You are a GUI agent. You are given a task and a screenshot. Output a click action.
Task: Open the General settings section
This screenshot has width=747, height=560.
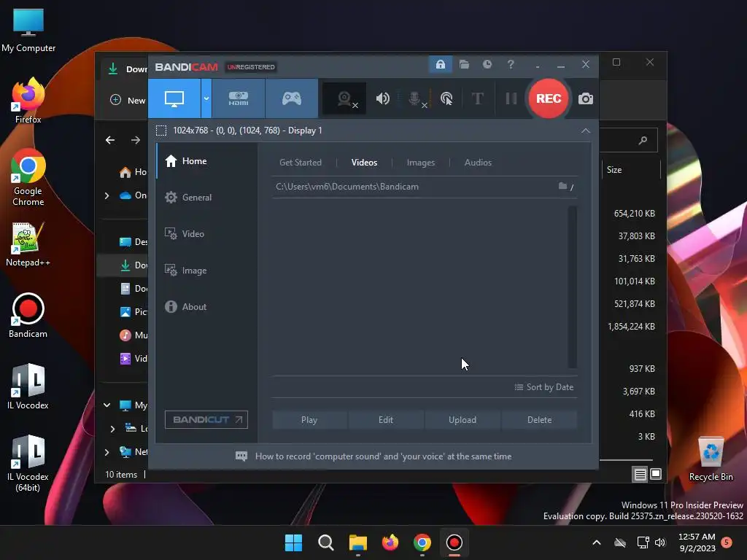(x=206, y=197)
